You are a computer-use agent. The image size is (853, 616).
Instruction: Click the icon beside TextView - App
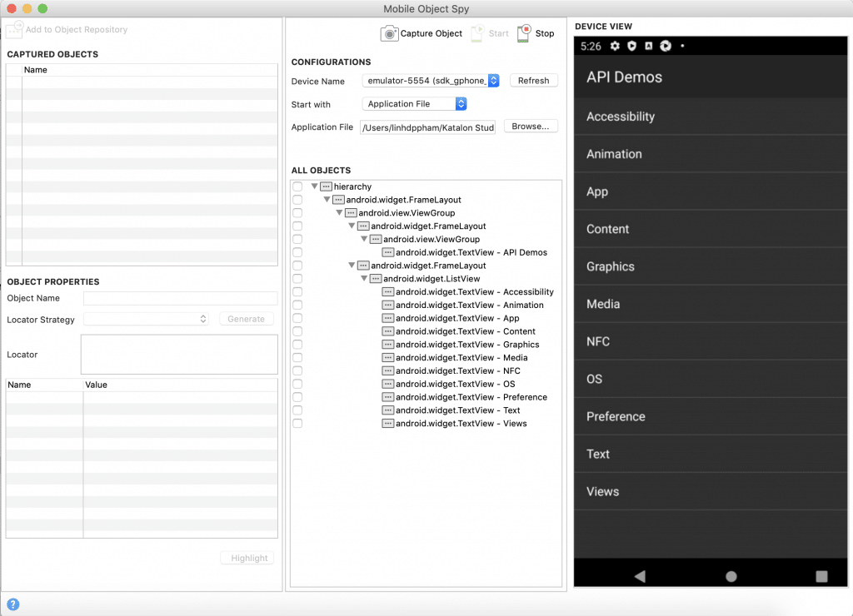pyautogui.click(x=388, y=318)
